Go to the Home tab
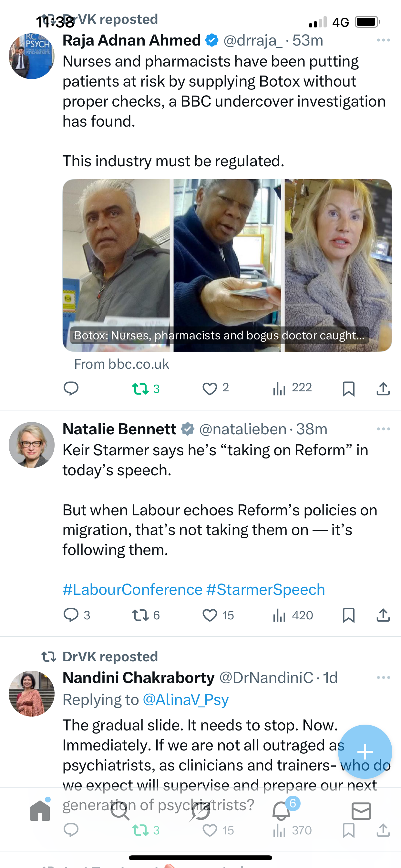Screen dimensions: 401x868 40,811
